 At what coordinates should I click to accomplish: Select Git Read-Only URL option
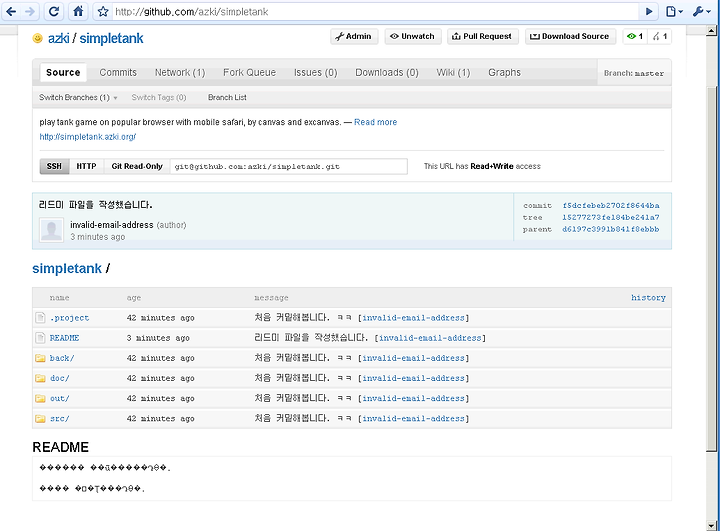coord(137,166)
